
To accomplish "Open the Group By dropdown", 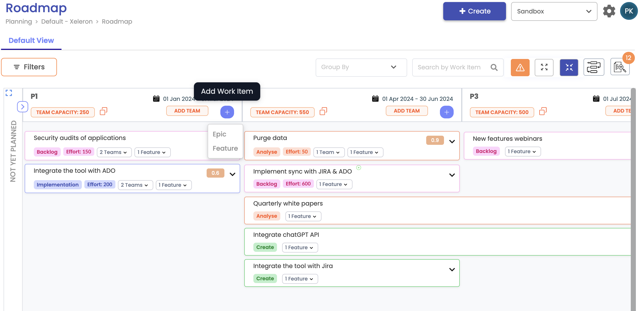I will 361,67.
